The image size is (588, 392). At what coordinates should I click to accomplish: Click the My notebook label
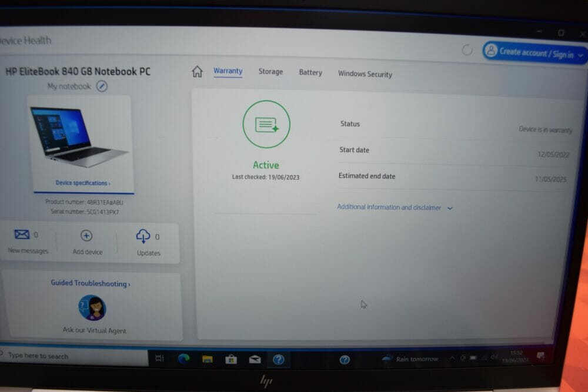[69, 86]
